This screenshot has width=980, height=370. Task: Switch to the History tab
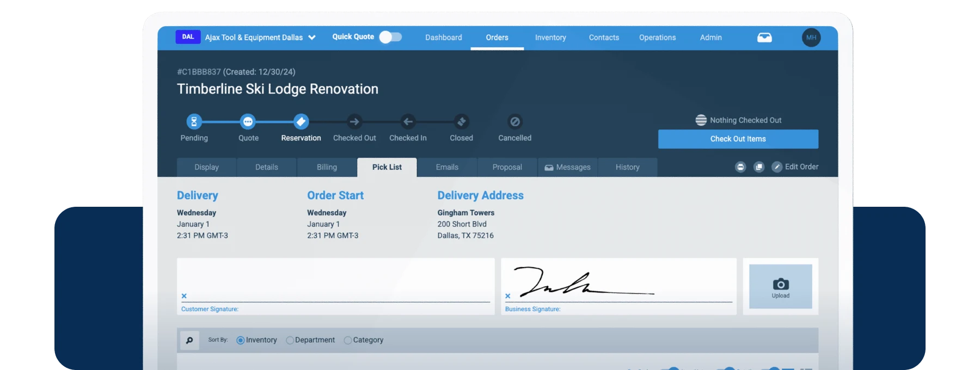628,167
